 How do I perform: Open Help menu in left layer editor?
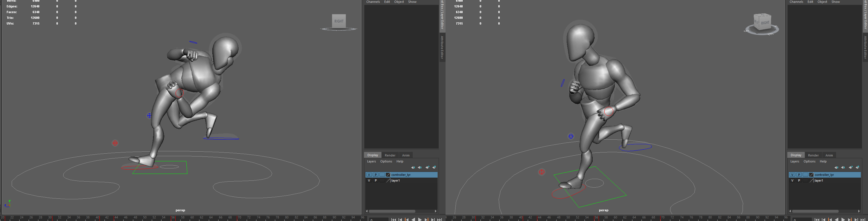coord(400,161)
